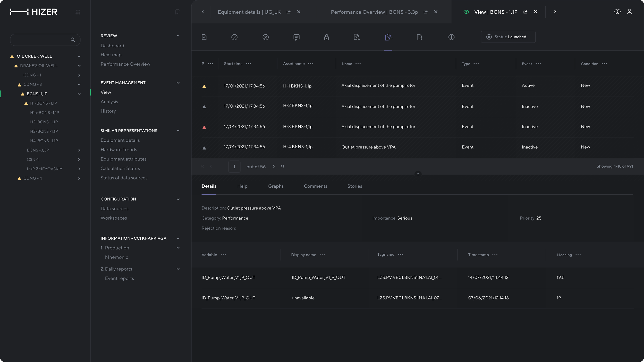Expand the BCNS-3,3P tree node
The width and height of the screenshot is (644, 362).
click(79, 150)
